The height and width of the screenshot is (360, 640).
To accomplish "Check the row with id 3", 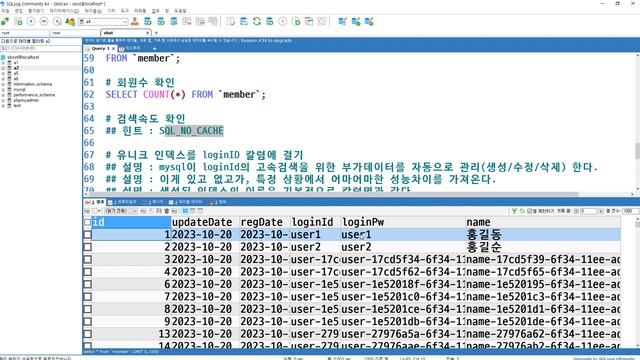I will [87, 260].
